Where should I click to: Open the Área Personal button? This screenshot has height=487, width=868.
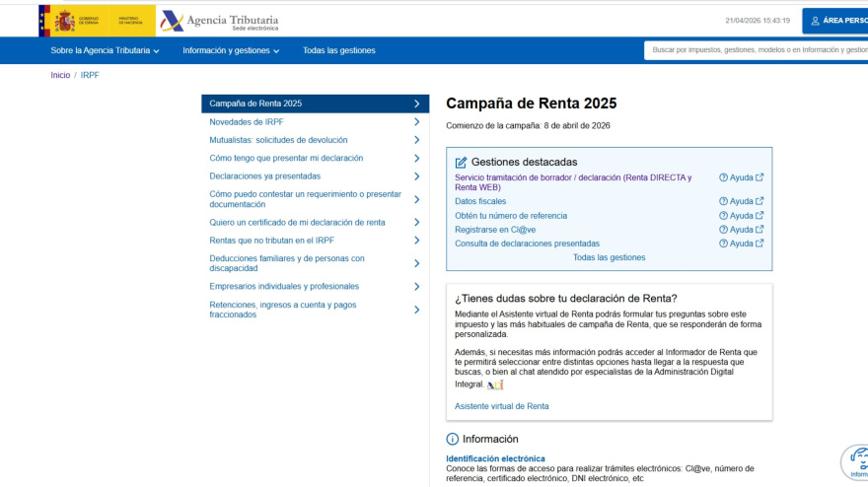(835, 21)
